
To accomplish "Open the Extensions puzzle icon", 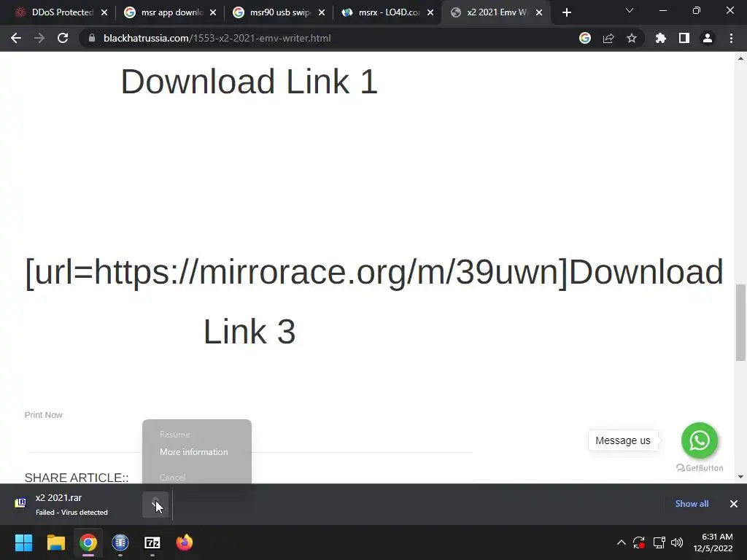I will [661, 38].
